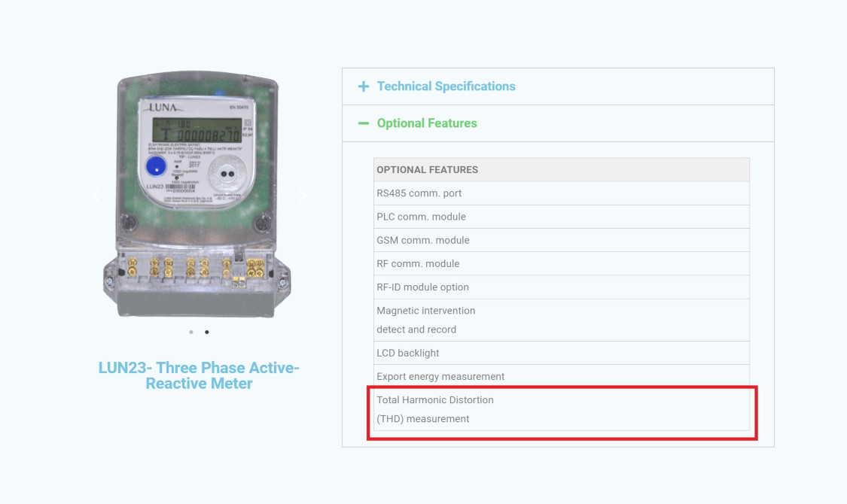This screenshot has height=504, width=847.
Task: Click the OPTIONAL FEATURES table header
Action: (561, 170)
